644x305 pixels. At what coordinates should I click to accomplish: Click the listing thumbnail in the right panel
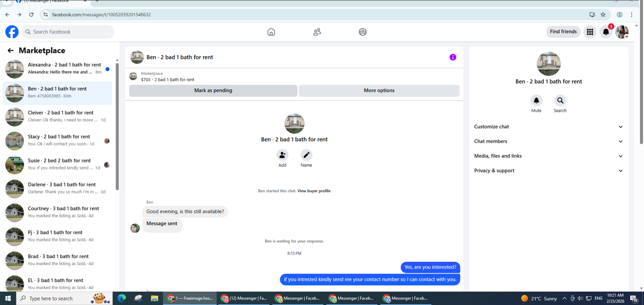click(549, 64)
